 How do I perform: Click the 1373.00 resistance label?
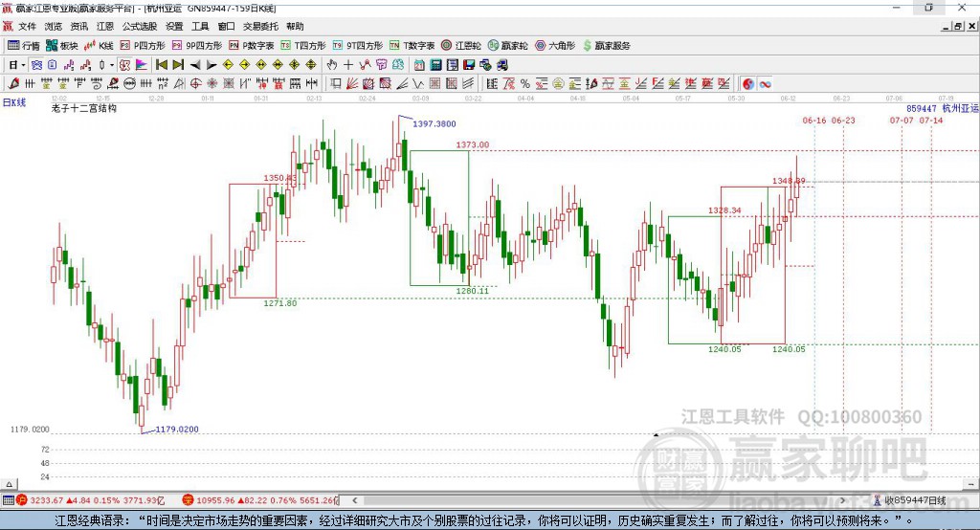coord(473,144)
